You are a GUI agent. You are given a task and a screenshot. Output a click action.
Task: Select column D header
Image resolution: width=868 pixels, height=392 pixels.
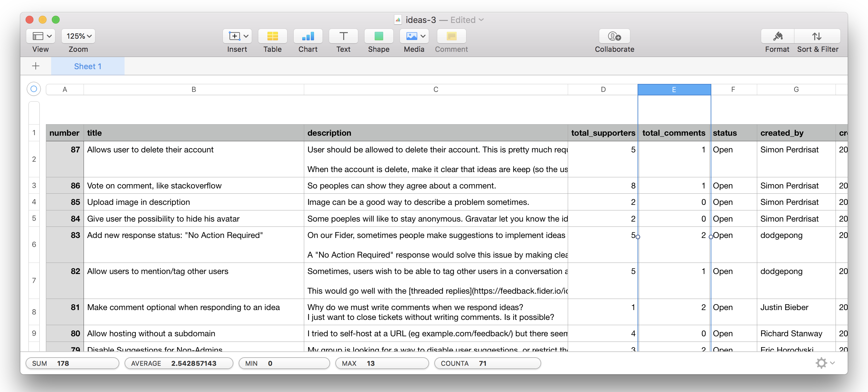click(x=603, y=89)
